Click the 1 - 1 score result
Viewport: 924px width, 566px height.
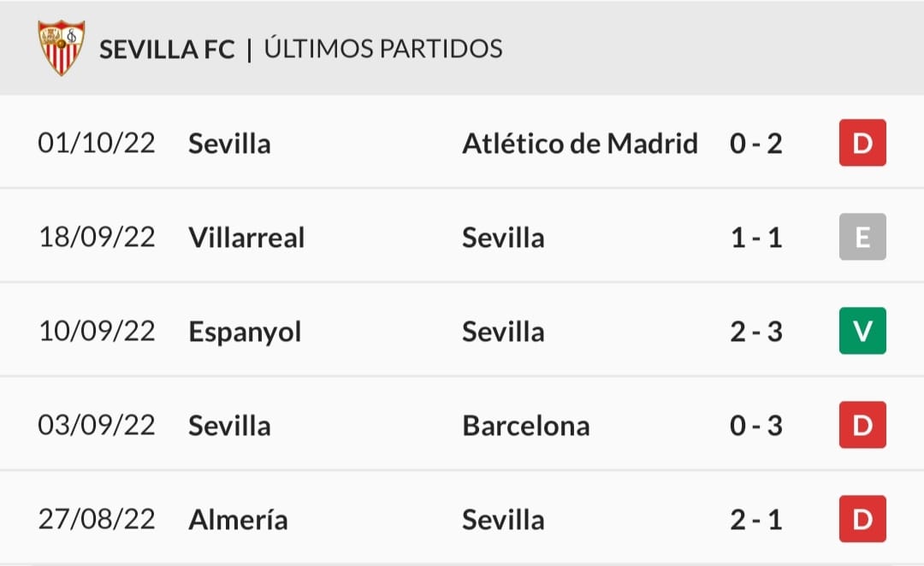coord(756,238)
